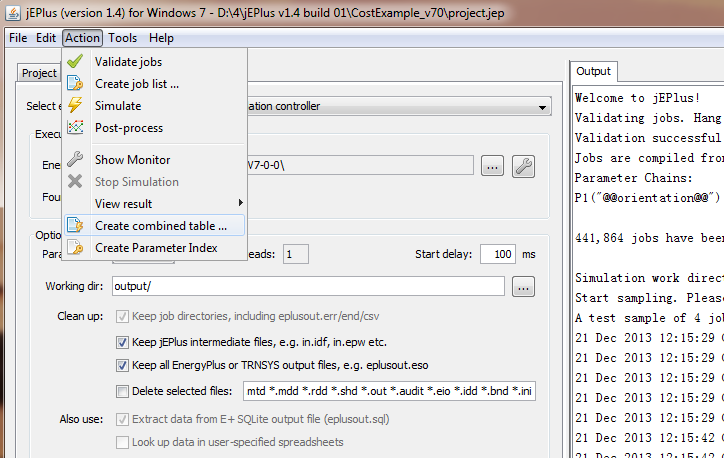The height and width of the screenshot is (458, 724).
Task: Click the wrench settings button next to EnergyPlus path
Action: [523, 166]
